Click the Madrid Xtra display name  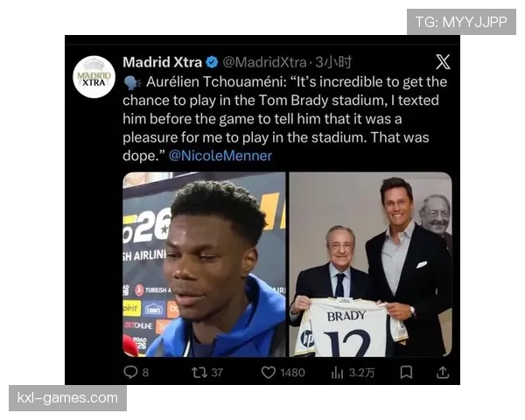click(162, 62)
